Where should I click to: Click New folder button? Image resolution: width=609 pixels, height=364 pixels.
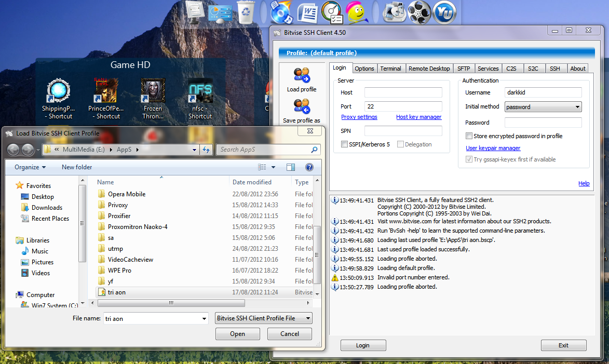tap(77, 167)
